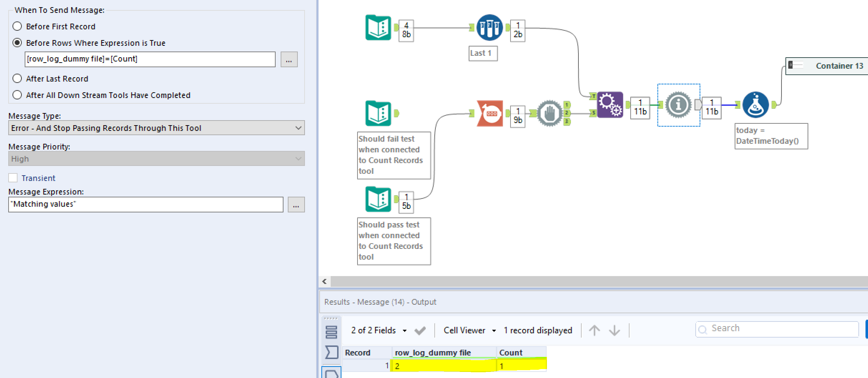The height and width of the screenshot is (378, 868).
Task: Select the Input Data tool feeding the Sample tool
Action: (x=378, y=28)
